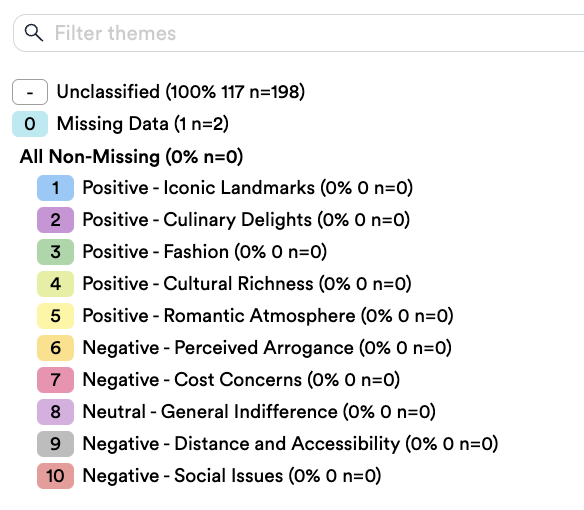Select Negative - Social Issues theme
This screenshot has width=584, height=510.
point(232,476)
